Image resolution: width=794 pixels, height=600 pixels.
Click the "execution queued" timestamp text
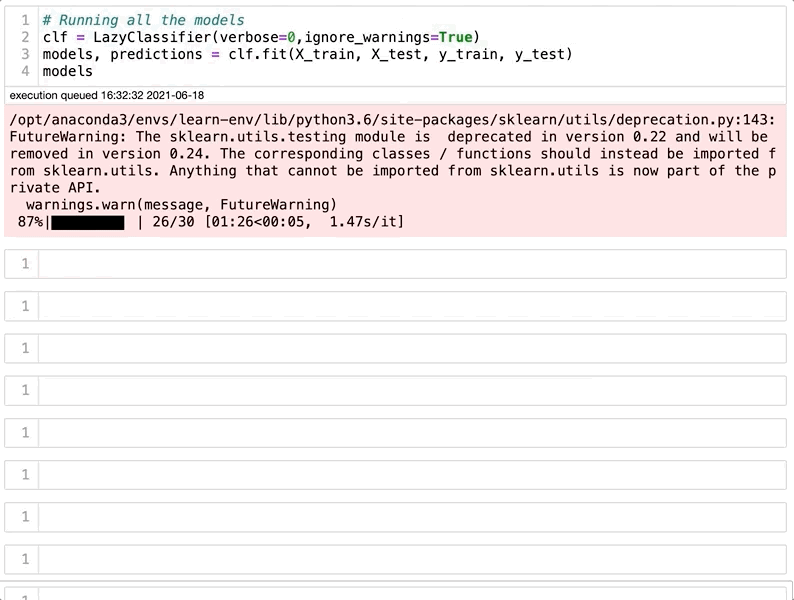[x=106, y=95]
